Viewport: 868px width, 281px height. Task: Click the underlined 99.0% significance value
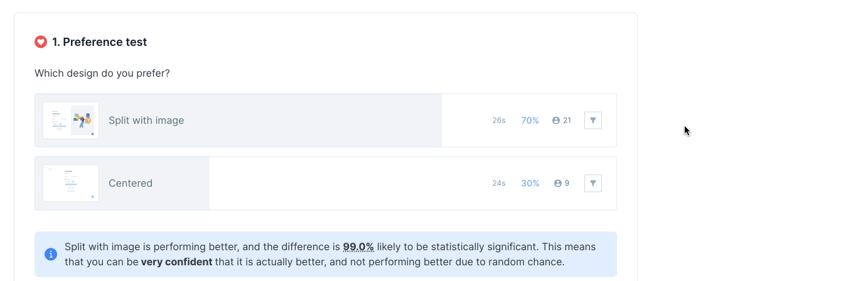point(358,246)
